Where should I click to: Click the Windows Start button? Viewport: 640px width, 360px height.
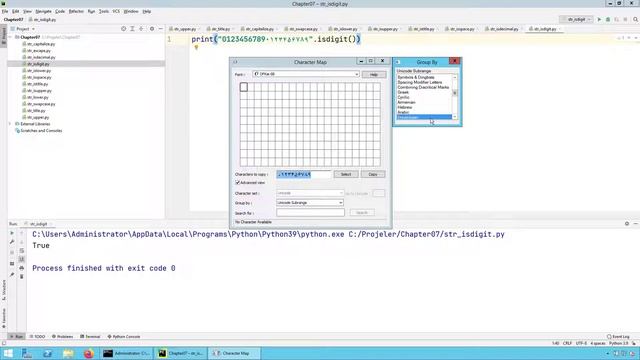[x=7, y=353]
